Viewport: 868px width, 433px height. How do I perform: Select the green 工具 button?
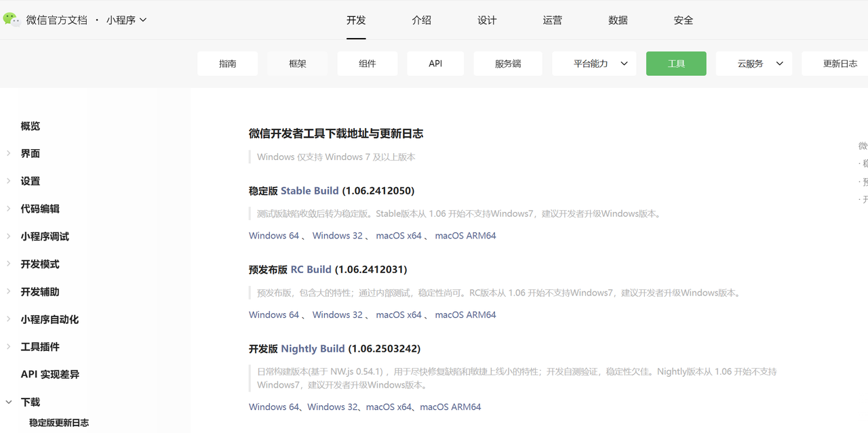click(x=676, y=64)
